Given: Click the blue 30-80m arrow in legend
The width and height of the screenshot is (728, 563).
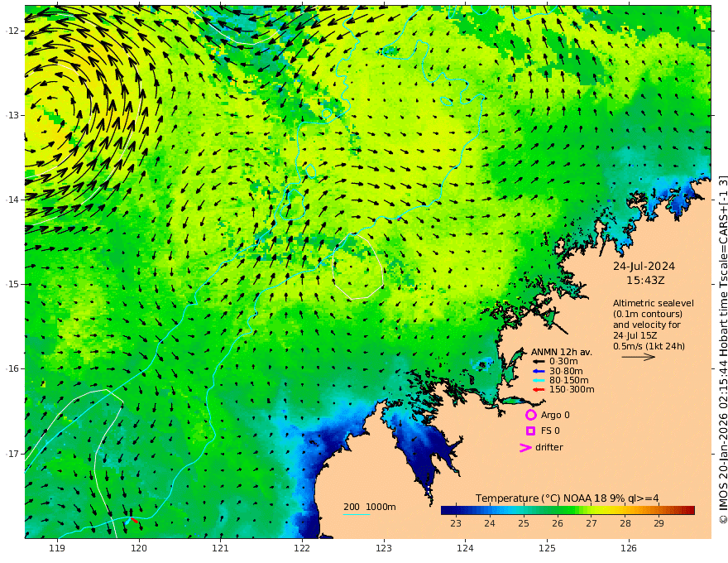Looking at the screenshot, I should point(539,371).
